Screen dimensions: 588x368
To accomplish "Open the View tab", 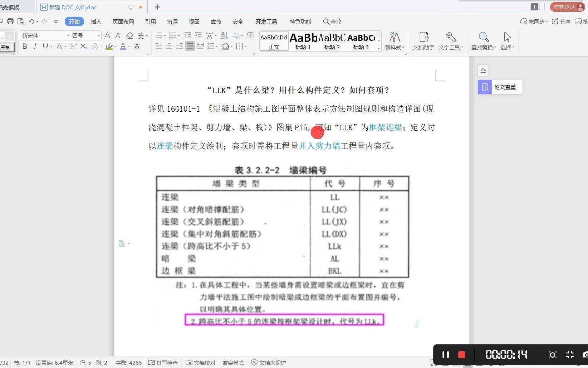I will click(194, 21).
